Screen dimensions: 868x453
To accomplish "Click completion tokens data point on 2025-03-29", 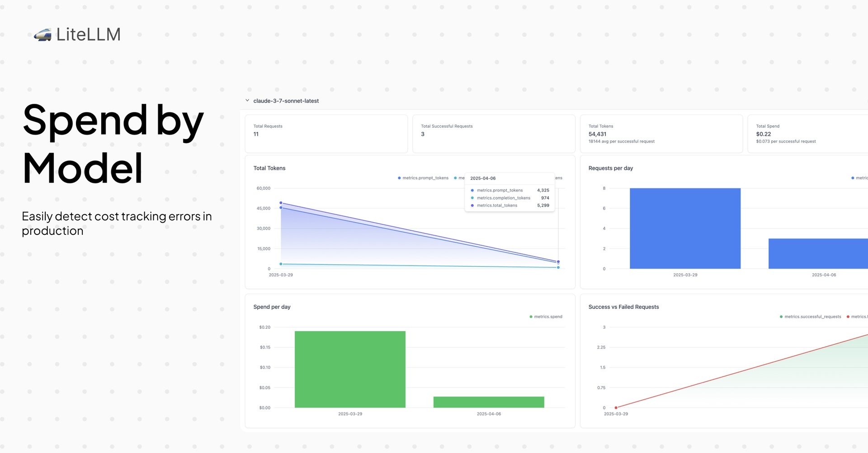I will (x=281, y=264).
